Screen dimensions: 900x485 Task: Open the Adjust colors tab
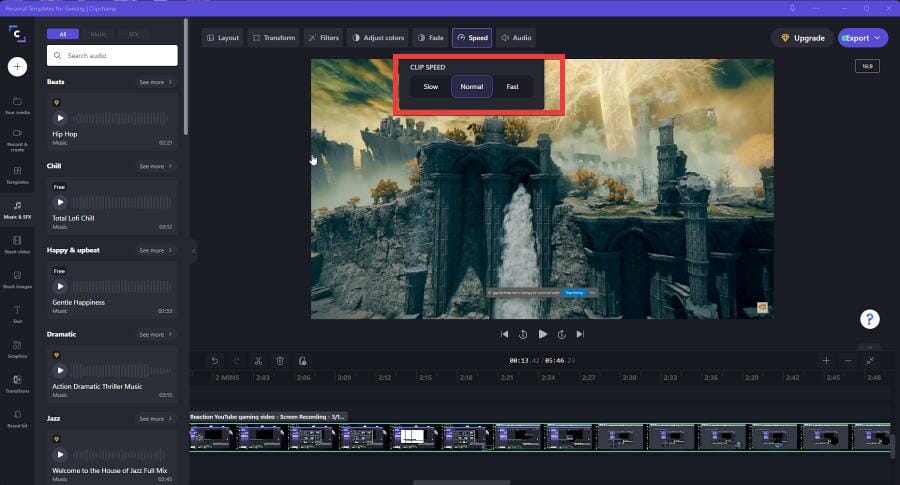(x=378, y=38)
